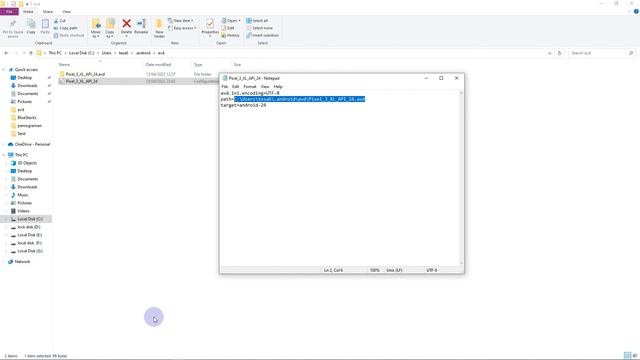Switch to the Share ribbon tab
The image size is (640, 360).
[x=48, y=11]
